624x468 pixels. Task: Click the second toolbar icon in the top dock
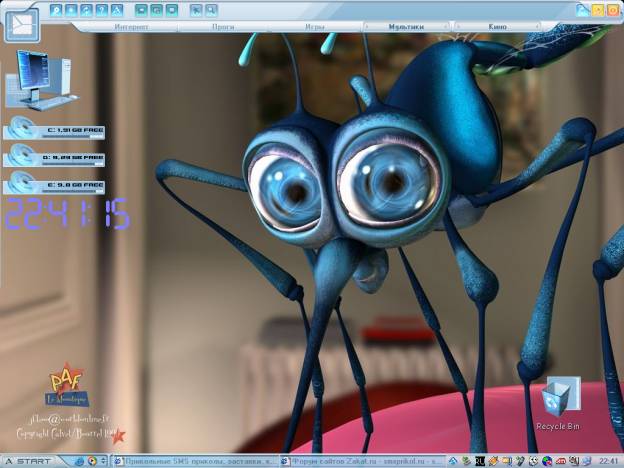71,10
